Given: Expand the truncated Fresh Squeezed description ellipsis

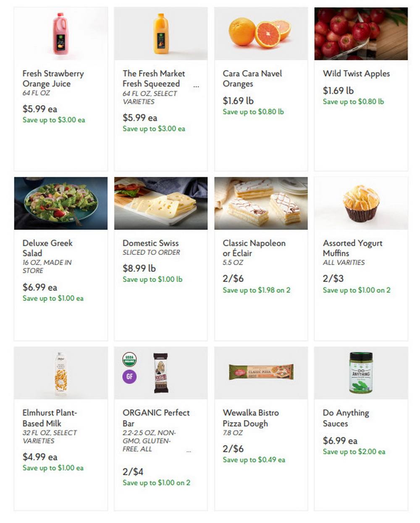Looking at the screenshot, I should [196, 86].
